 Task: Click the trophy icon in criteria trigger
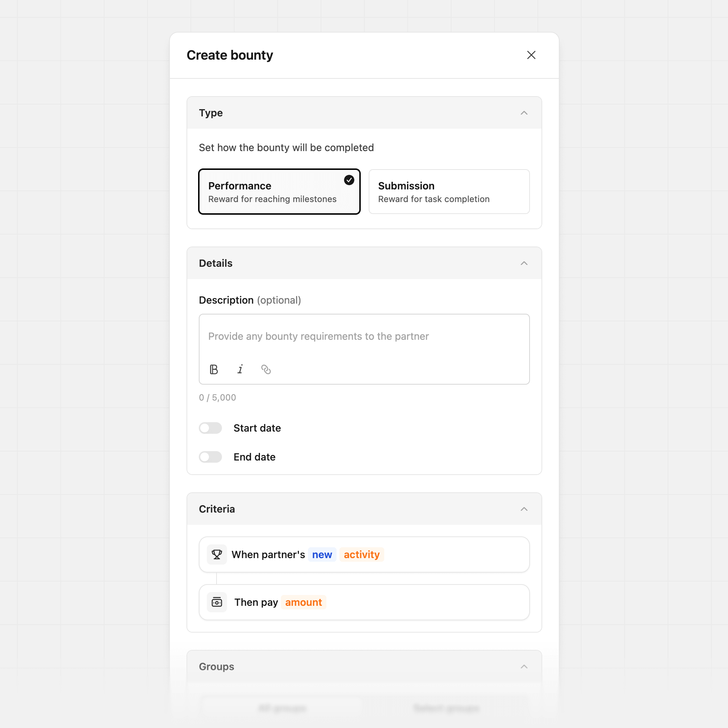tap(217, 554)
